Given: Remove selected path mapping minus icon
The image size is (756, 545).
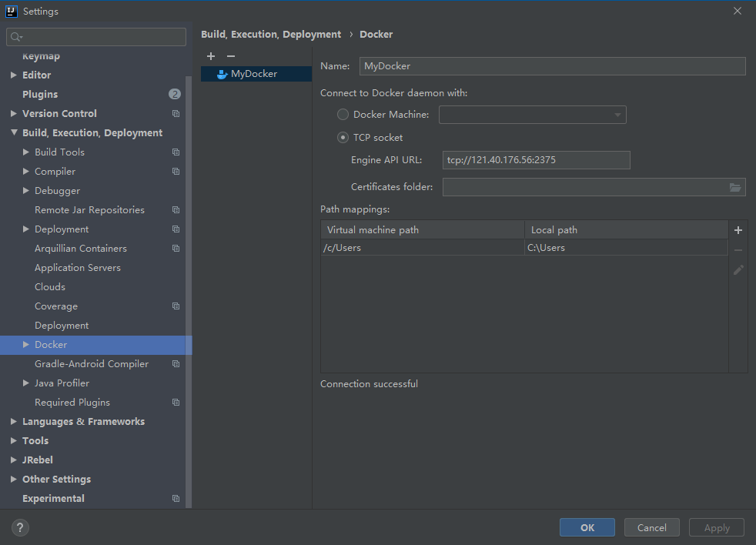Looking at the screenshot, I should click(x=738, y=250).
